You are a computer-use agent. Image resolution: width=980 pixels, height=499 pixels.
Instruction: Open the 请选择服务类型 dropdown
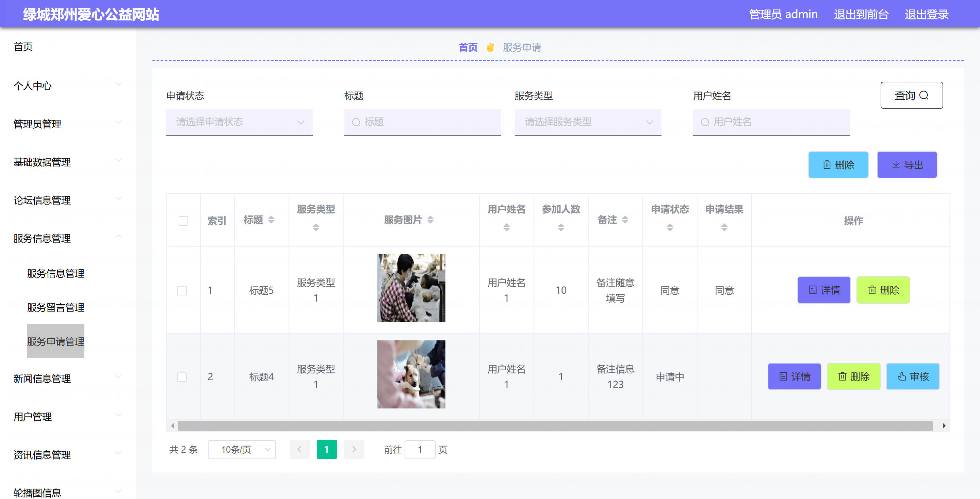click(588, 122)
